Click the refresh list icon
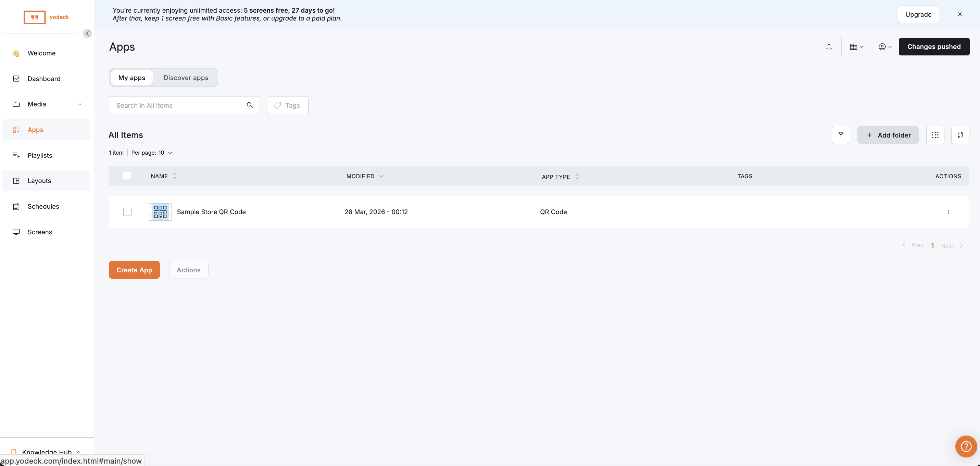 [960, 135]
